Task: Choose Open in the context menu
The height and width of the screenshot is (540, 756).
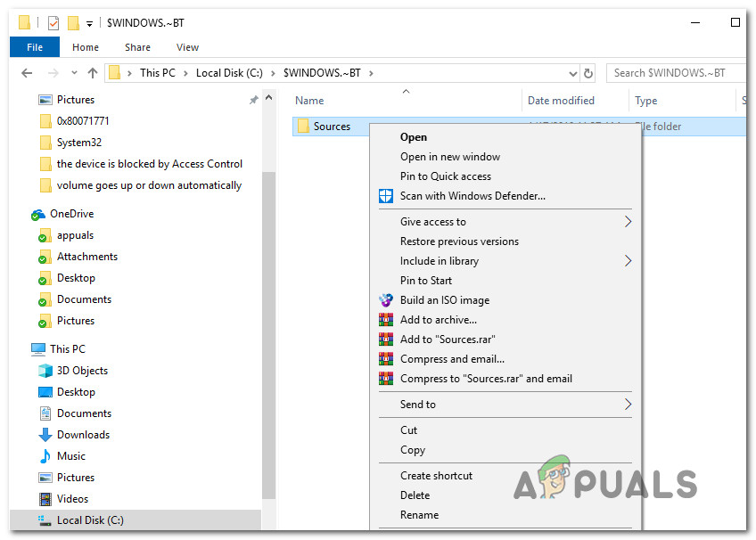Action: [413, 137]
